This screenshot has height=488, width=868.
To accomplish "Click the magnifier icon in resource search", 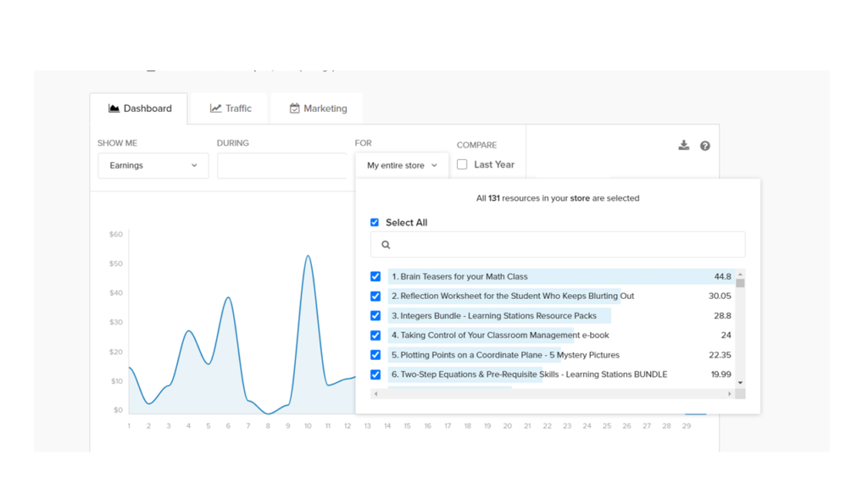I will click(x=386, y=245).
